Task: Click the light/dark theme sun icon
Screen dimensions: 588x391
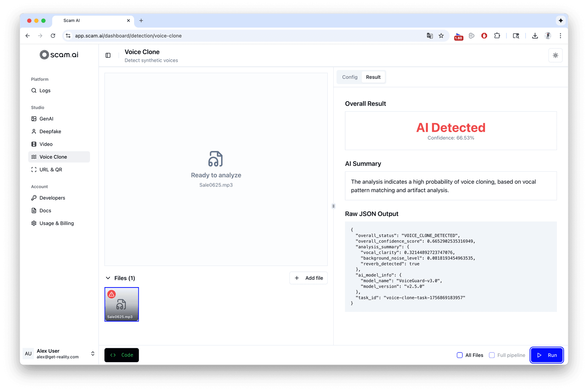Action: coord(555,55)
